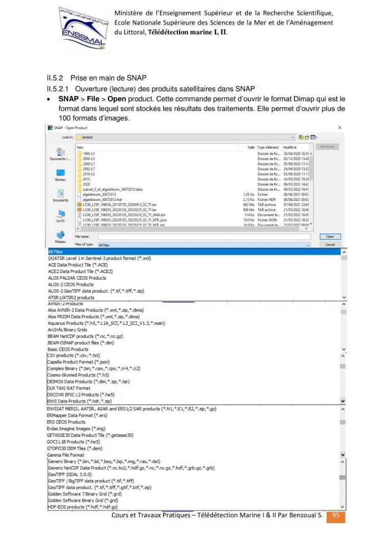
Task: Pick CSV products (*.csv,*.txt)
Action: click(74, 355)
